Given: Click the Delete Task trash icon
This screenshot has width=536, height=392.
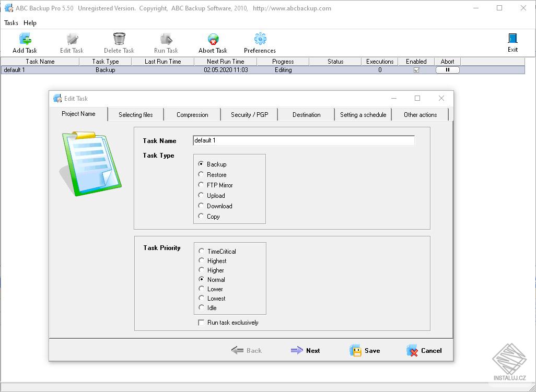Looking at the screenshot, I should [x=119, y=38].
